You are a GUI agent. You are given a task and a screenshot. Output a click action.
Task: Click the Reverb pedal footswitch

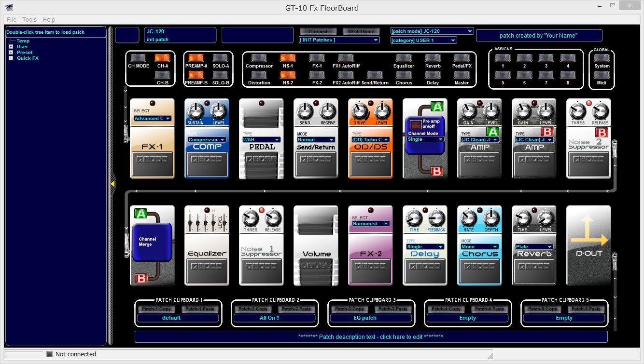pos(534,271)
